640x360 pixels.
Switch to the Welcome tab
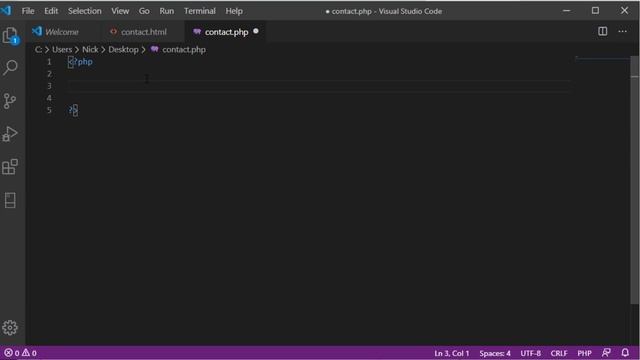pos(61,32)
